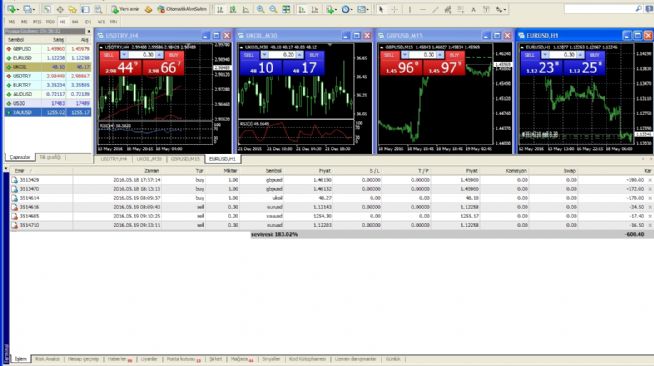Switch to the Hesap geçmişi tab

pos(83,359)
